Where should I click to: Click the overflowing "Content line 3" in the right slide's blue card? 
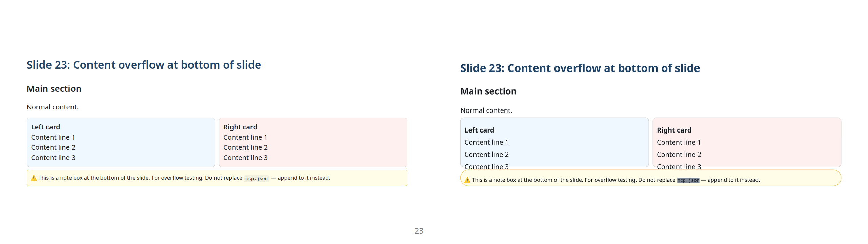[x=486, y=166]
